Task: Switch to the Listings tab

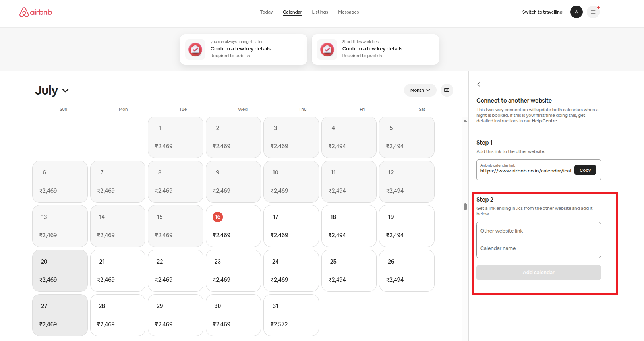Action: coord(320,12)
